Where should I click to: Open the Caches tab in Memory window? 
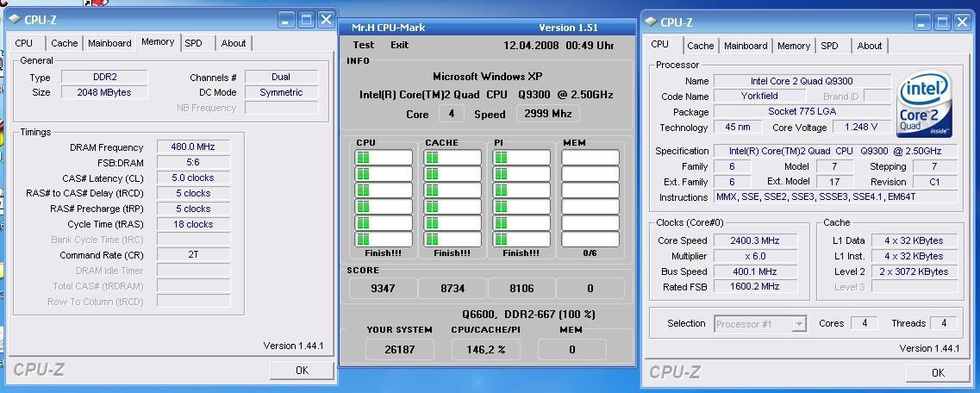65,43
